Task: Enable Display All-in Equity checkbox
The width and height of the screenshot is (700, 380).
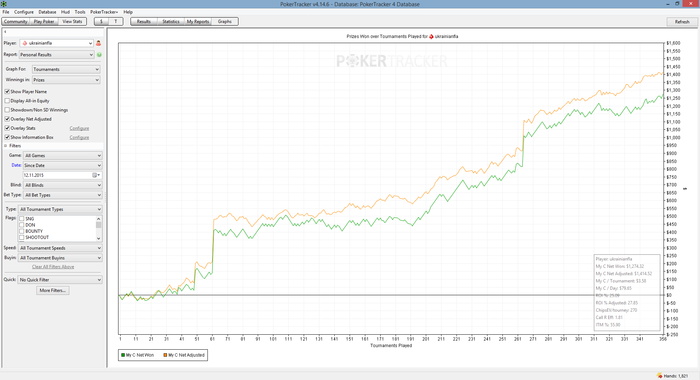Action: pyautogui.click(x=7, y=101)
